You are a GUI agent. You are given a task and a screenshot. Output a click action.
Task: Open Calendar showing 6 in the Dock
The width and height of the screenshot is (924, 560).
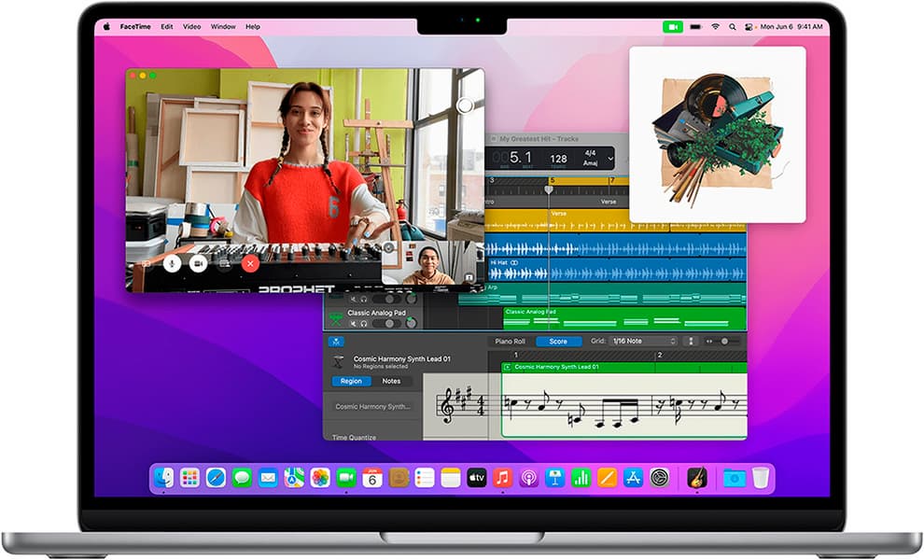(x=372, y=478)
